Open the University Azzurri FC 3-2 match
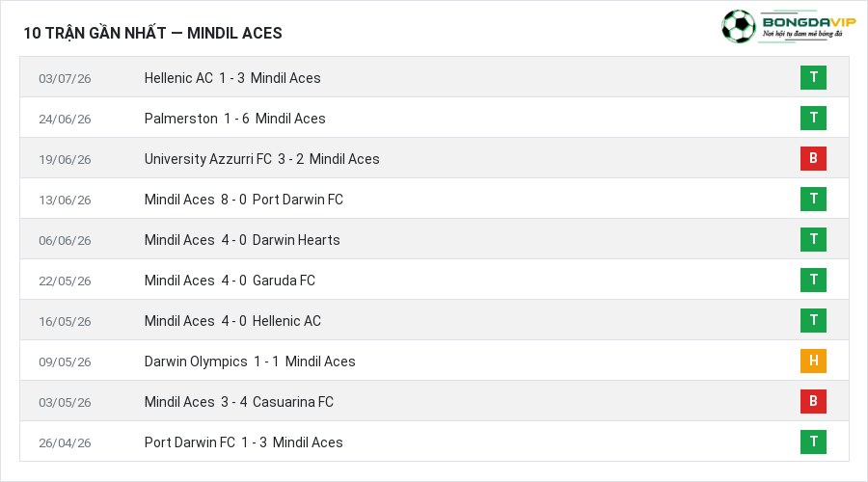 click(x=261, y=159)
